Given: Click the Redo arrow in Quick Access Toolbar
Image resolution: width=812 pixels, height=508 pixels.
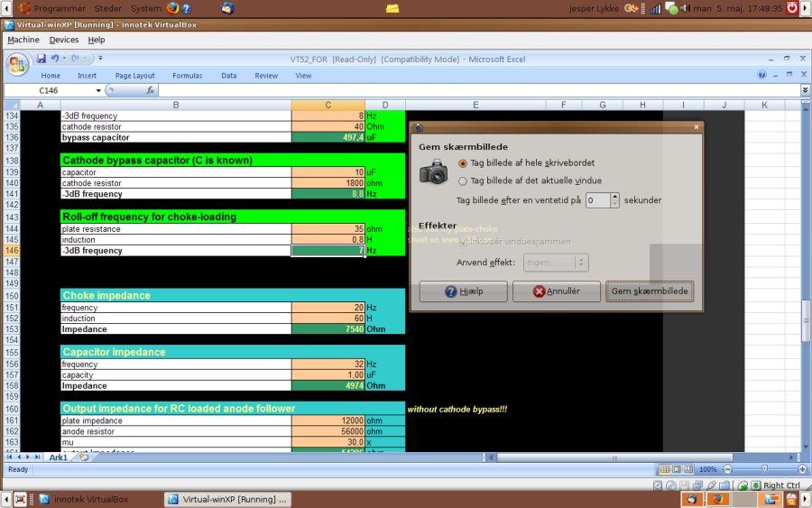Looking at the screenshot, I should 76,59.
